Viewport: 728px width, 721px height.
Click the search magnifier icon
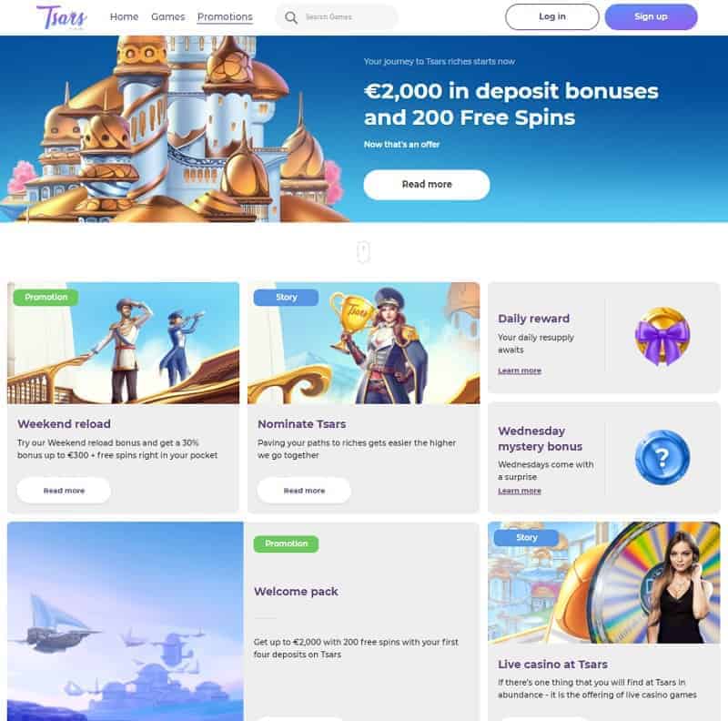pyautogui.click(x=291, y=17)
